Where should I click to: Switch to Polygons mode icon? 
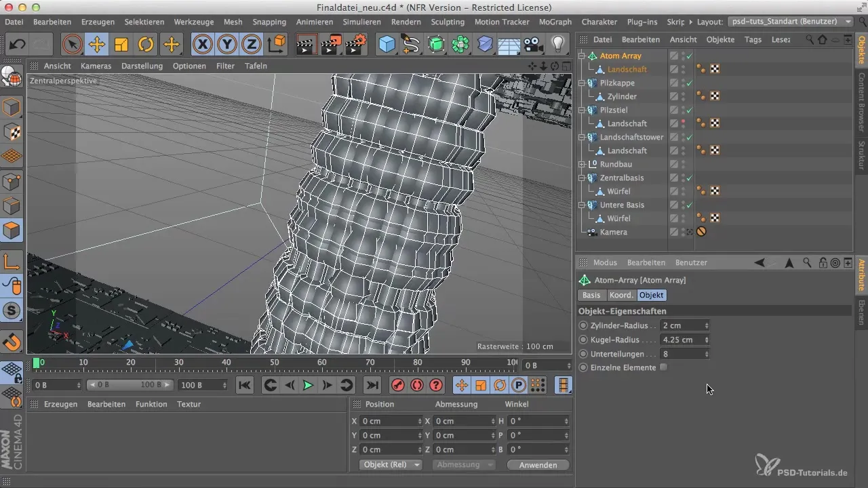pos(13,231)
